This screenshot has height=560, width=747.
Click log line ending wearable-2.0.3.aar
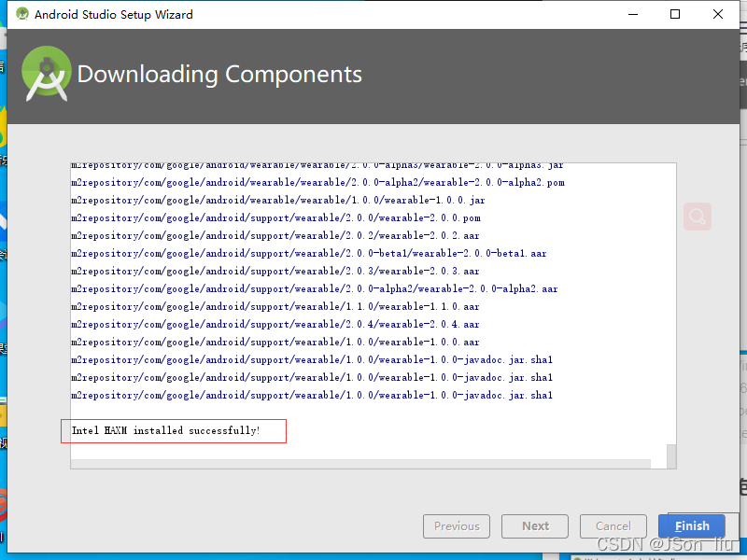275,271
